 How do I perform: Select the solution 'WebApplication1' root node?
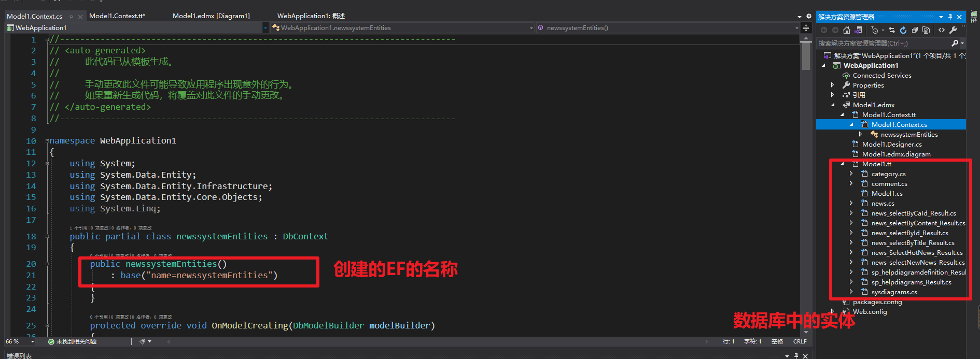pos(899,56)
